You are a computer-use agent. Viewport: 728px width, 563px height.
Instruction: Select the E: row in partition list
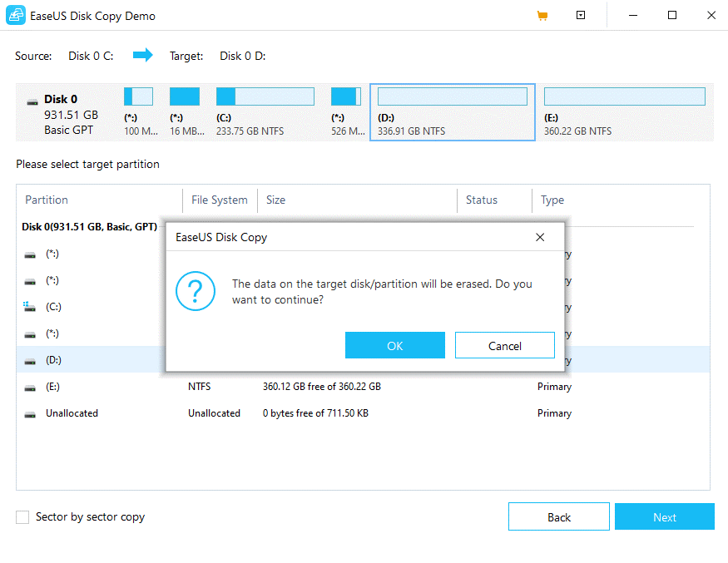pyautogui.click(x=363, y=386)
